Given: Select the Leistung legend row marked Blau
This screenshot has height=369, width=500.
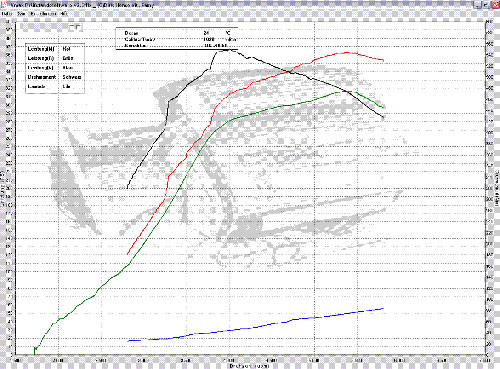Looking at the screenshot, I should click(55, 68).
